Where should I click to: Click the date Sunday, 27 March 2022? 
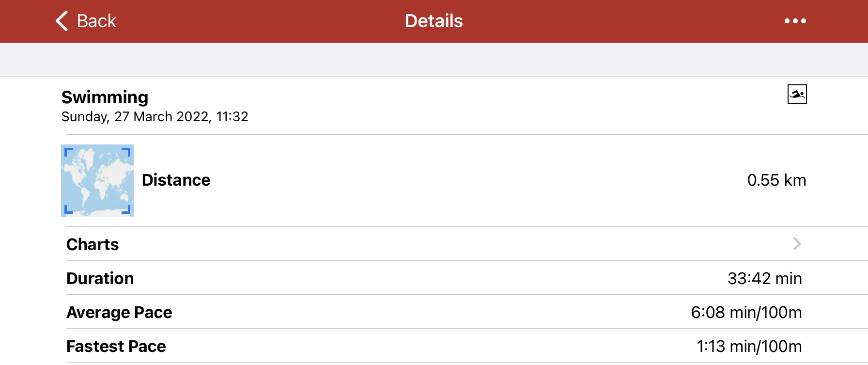tap(136, 117)
